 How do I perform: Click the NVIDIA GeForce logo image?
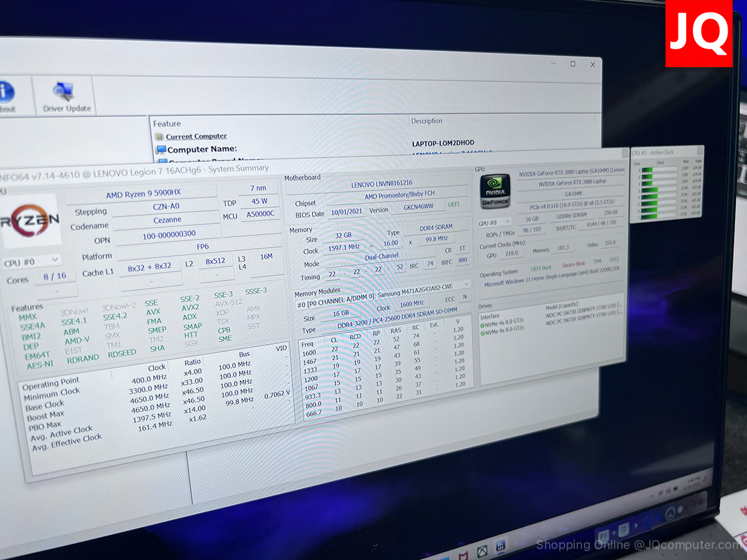[494, 191]
